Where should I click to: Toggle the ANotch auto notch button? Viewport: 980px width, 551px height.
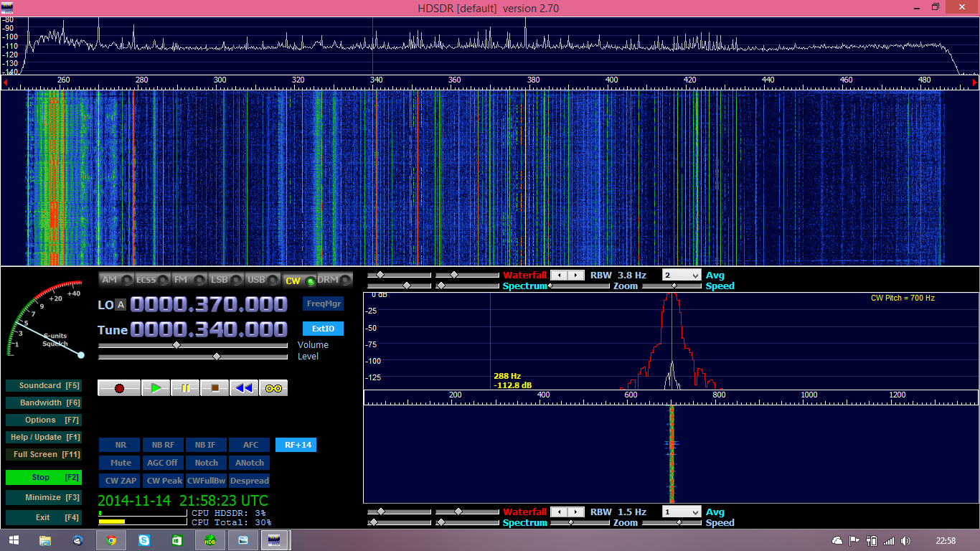coord(250,463)
